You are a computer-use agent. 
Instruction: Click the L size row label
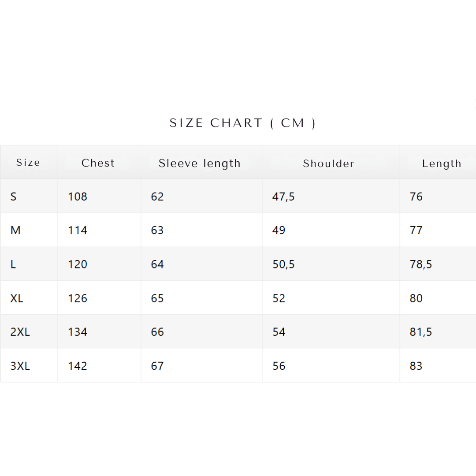click(x=13, y=264)
